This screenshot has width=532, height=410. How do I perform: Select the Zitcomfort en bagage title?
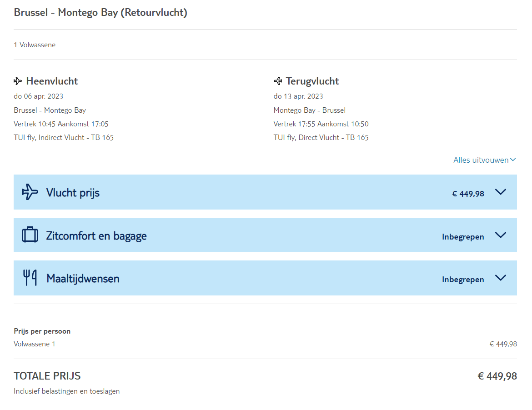pyautogui.click(x=96, y=236)
